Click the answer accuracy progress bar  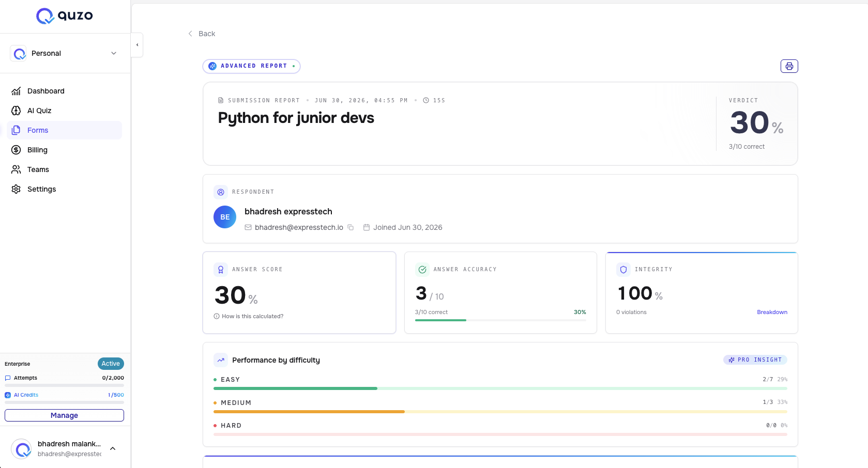(500, 320)
